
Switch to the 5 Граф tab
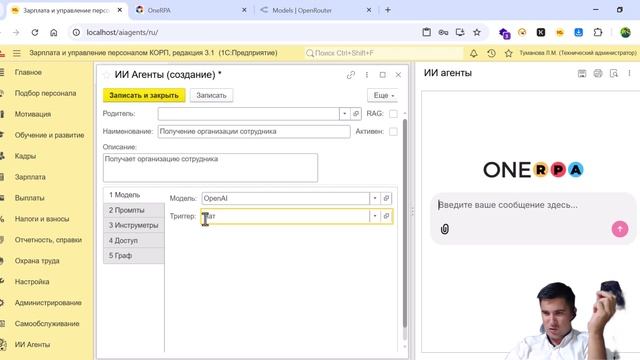coord(134,256)
